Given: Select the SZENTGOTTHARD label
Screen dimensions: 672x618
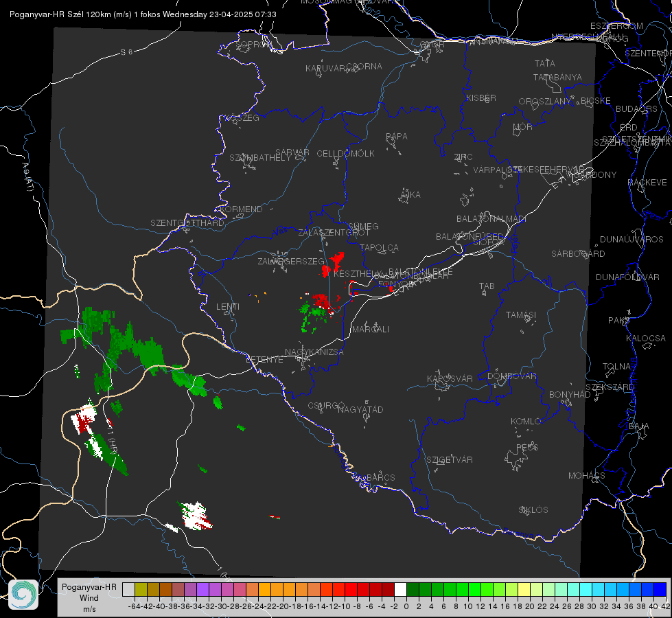Looking at the screenshot, I should click(187, 223).
